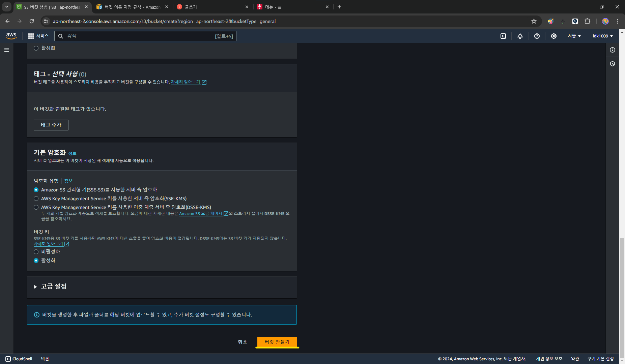Viewport: 625px width, 364px height.
Task: Open the hexagon tutorials icon on right edge
Action: [613, 64]
